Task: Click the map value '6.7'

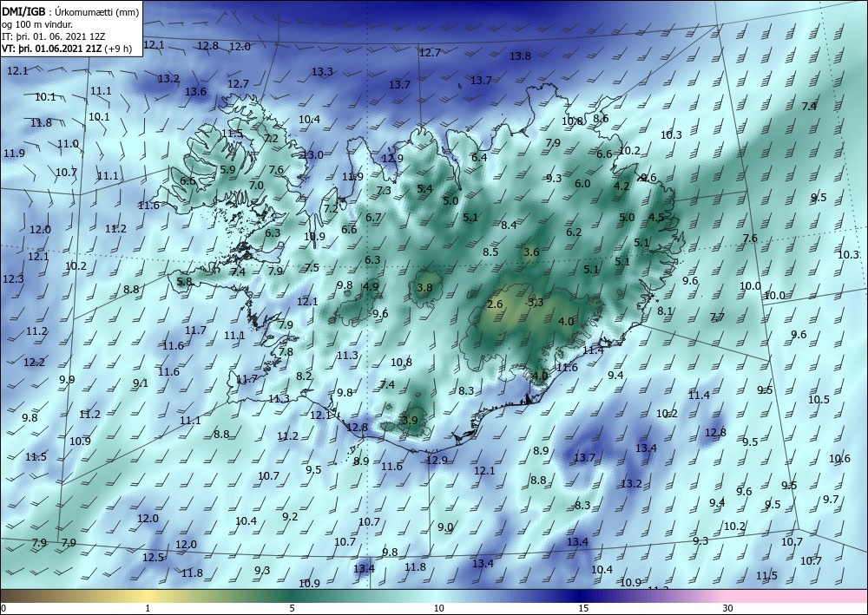Action: tap(373, 218)
